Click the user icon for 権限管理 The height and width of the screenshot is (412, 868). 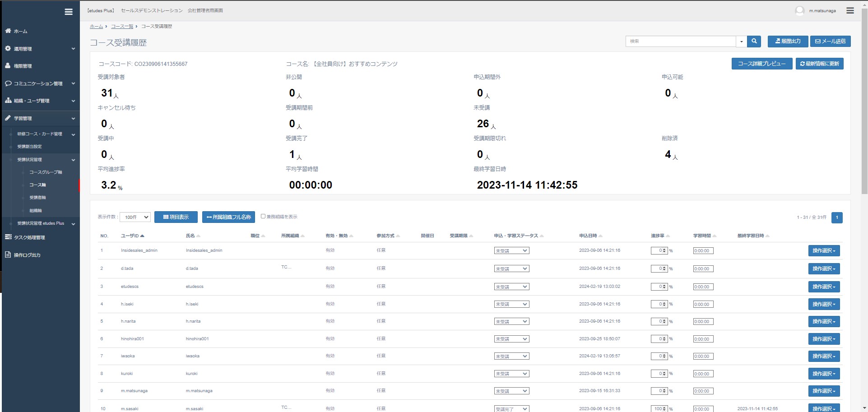[x=8, y=65]
